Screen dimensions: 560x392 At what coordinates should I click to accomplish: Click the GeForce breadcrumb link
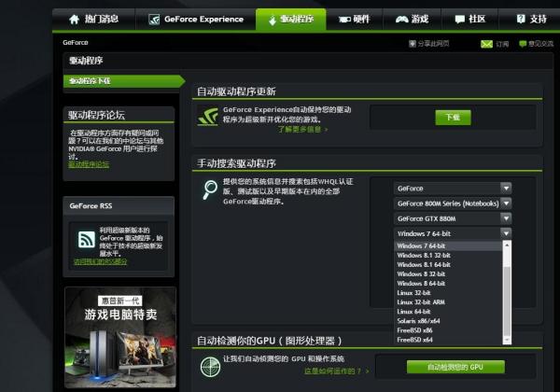click(x=76, y=43)
